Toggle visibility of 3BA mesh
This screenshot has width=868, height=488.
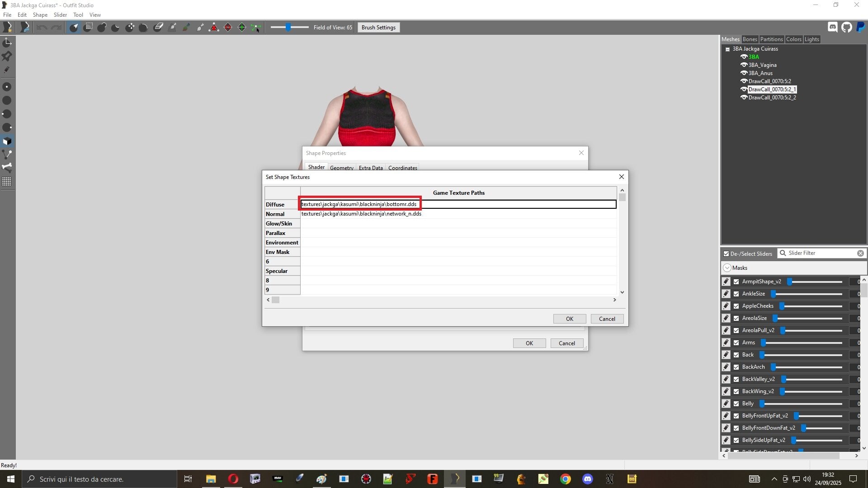744,56
